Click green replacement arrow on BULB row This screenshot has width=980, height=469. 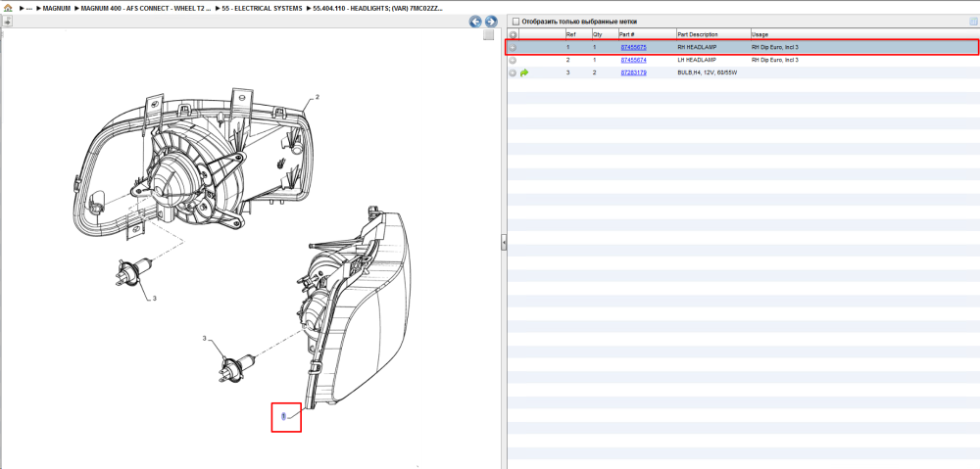524,73
